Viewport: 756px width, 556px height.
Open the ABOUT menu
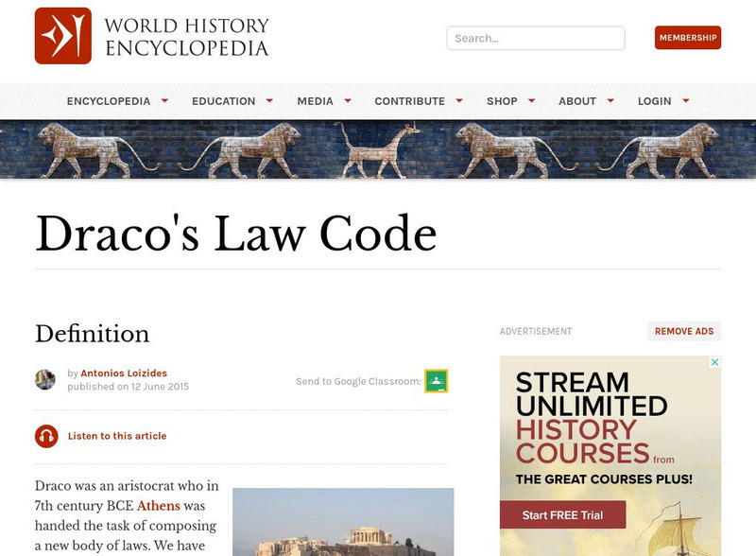579,101
